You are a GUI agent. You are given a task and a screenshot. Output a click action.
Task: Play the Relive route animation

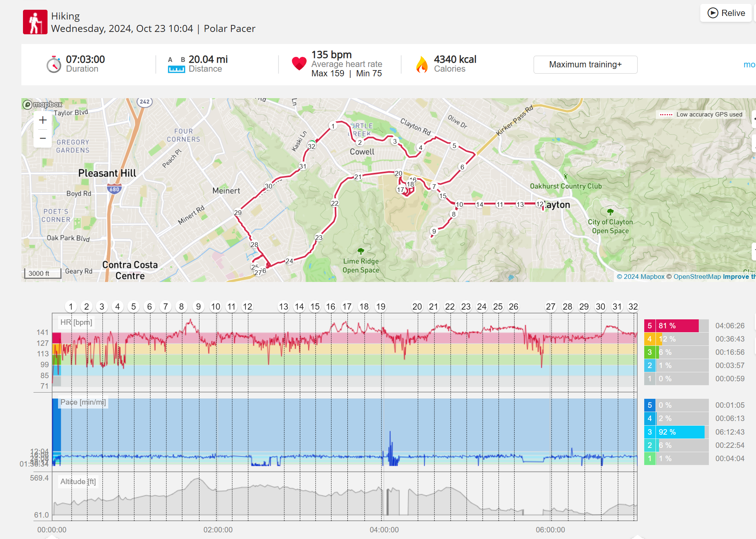pyautogui.click(x=726, y=13)
